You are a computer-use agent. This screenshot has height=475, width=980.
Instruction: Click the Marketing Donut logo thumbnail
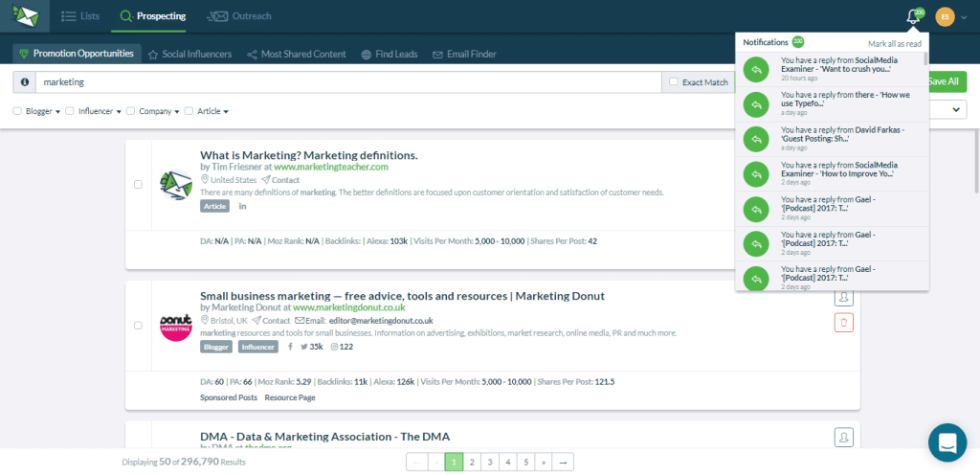tap(176, 325)
